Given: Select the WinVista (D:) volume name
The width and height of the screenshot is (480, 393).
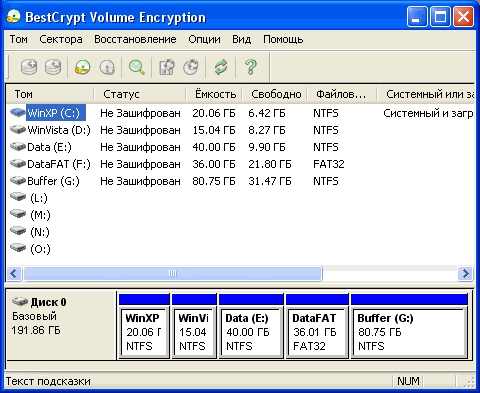Looking at the screenshot, I should pyautogui.click(x=59, y=130).
